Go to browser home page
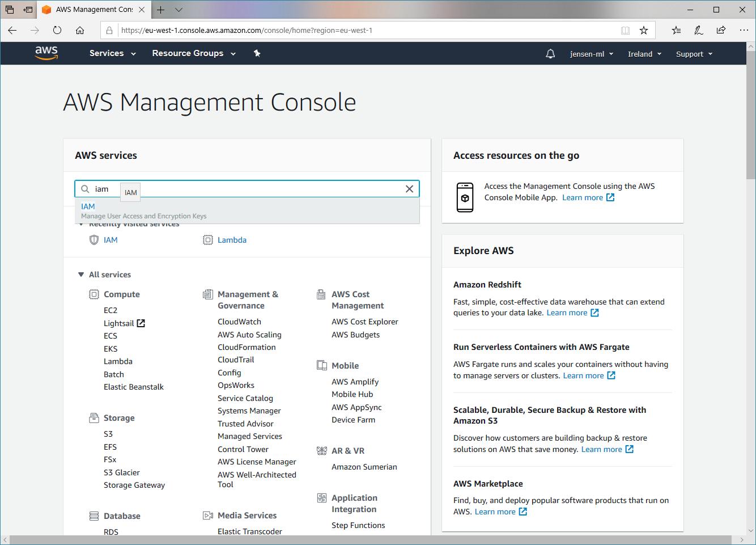The image size is (756, 545). 80,30
